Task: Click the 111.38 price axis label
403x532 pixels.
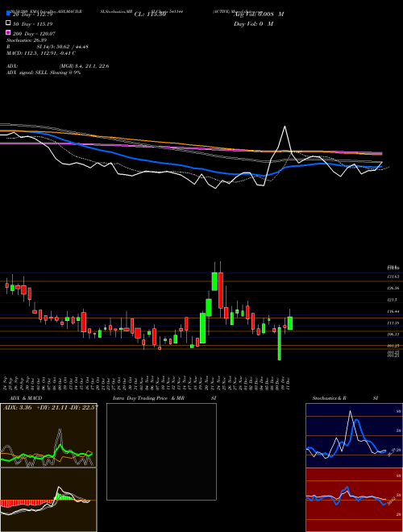Action: point(393,323)
